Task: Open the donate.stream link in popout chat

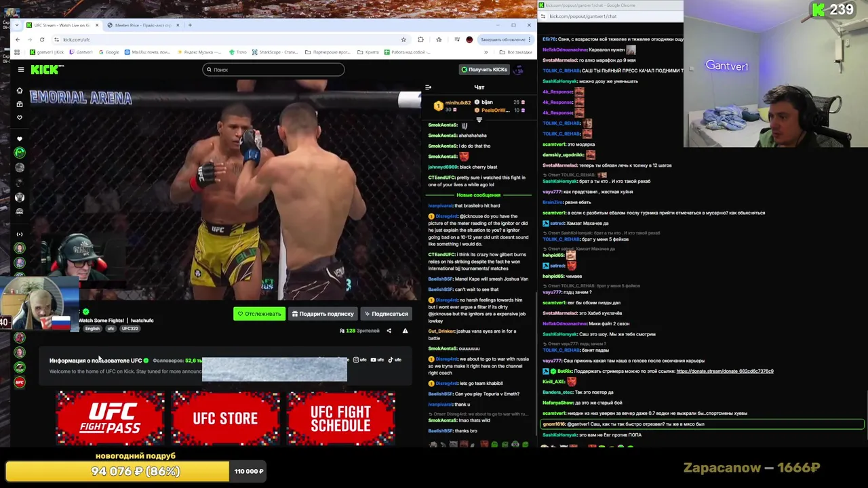Action: (724, 371)
